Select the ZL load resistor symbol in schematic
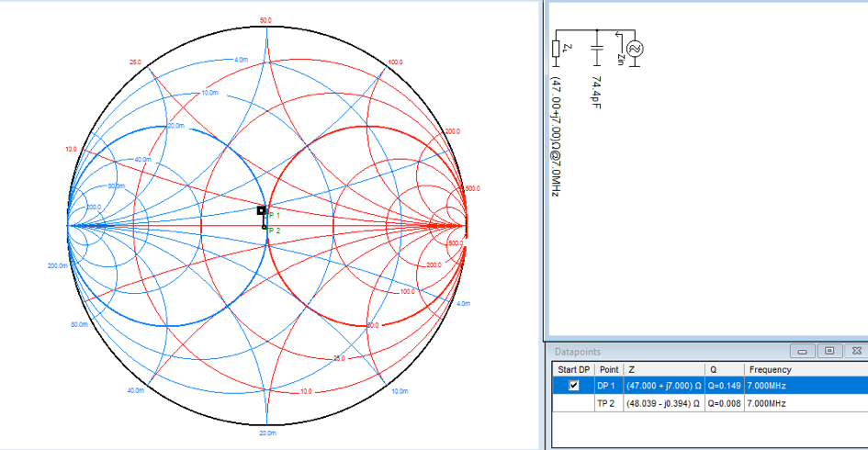868x450 pixels. pos(557,49)
